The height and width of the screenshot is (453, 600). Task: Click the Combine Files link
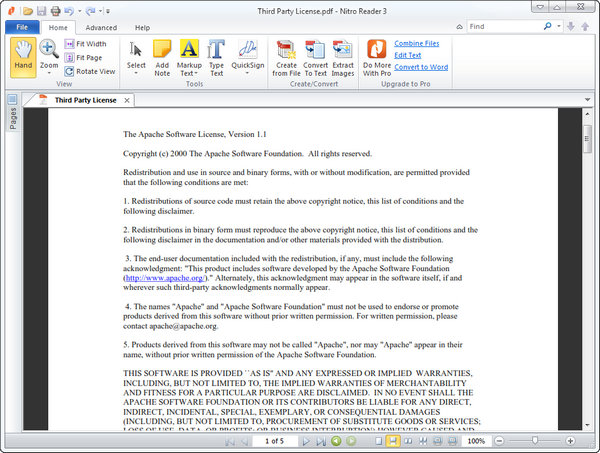(x=416, y=44)
